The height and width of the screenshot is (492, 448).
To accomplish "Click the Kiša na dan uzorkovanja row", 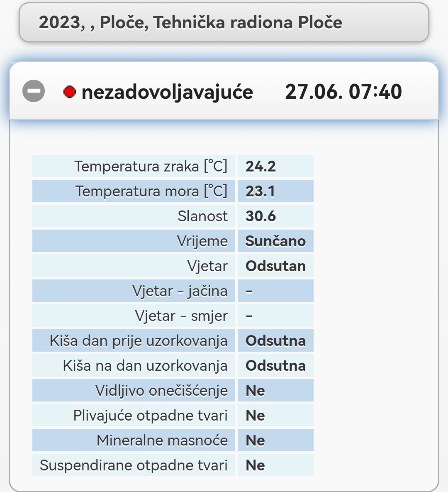I will [x=173, y=365].
